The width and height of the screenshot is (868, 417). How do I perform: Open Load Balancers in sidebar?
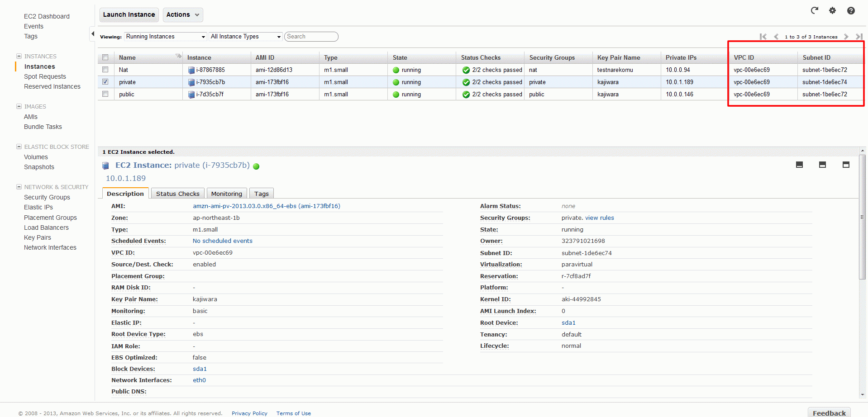point(46,227)
